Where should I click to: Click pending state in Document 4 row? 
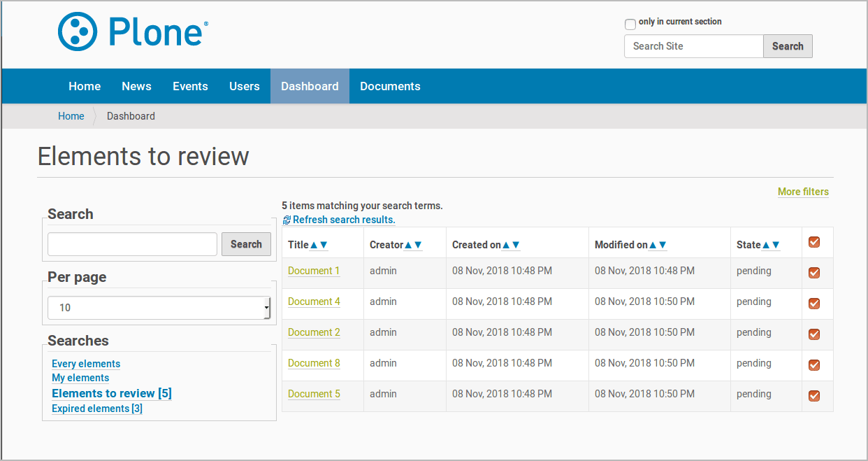(x=754, y=302)
